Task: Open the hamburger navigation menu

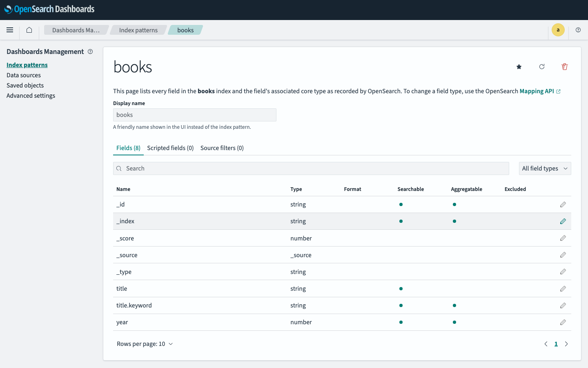Action: click(10, 30)
